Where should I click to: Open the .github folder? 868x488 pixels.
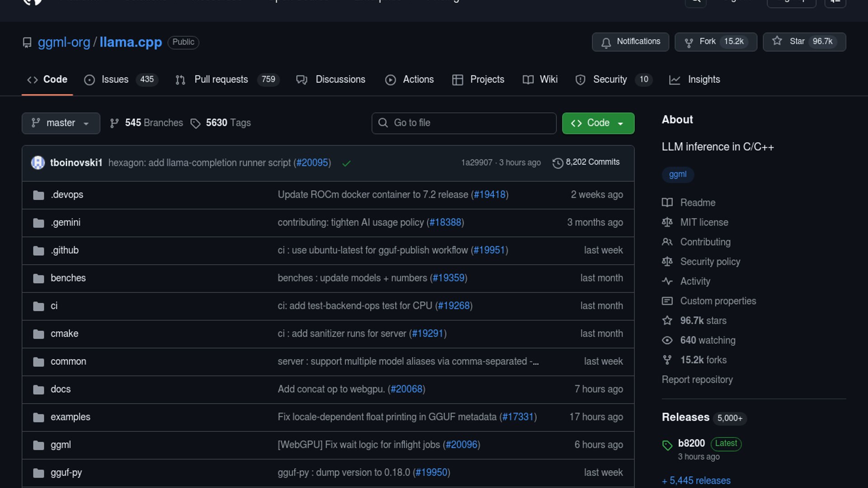point(65,250)
